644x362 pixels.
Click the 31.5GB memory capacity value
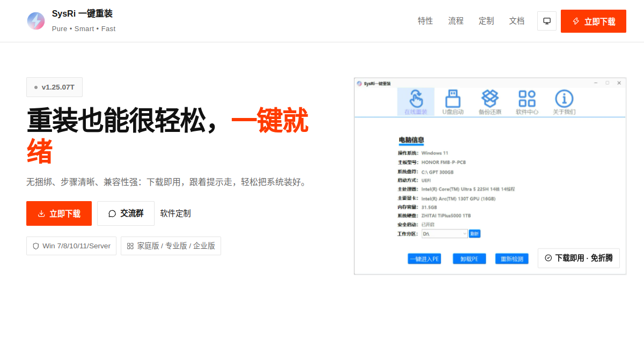(x=429, y=207)
